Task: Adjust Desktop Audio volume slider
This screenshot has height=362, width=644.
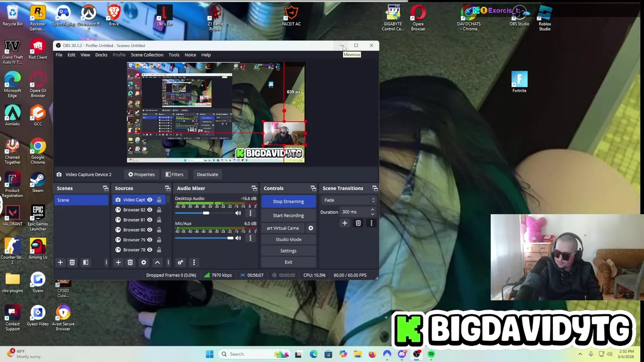Action: (x=206, y=213)
